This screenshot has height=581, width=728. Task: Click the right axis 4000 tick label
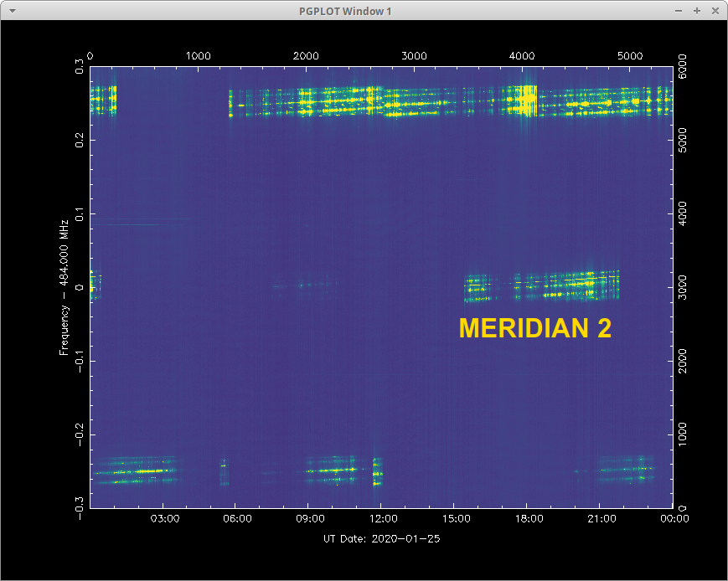click(683, 213)
